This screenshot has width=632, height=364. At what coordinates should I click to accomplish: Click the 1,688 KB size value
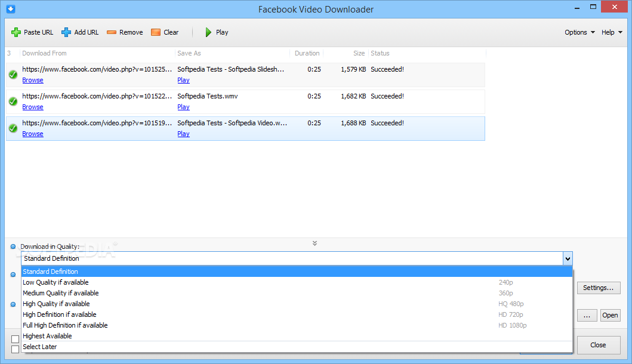tap(353, 123)
